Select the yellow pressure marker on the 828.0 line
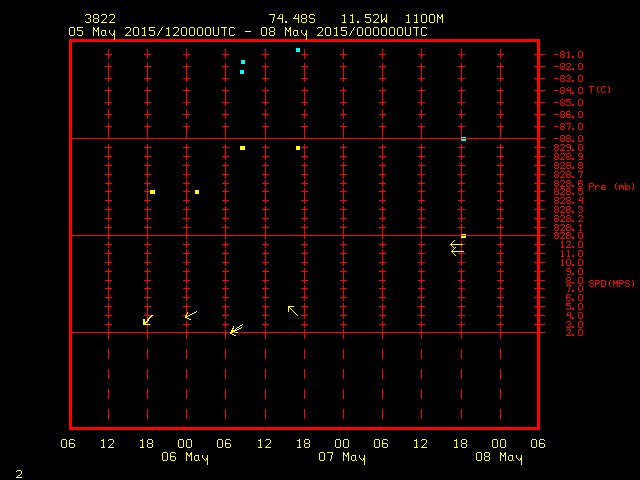The width and height of the screenshot is (640, 480). pyautogui.click(x=463, y=236)
